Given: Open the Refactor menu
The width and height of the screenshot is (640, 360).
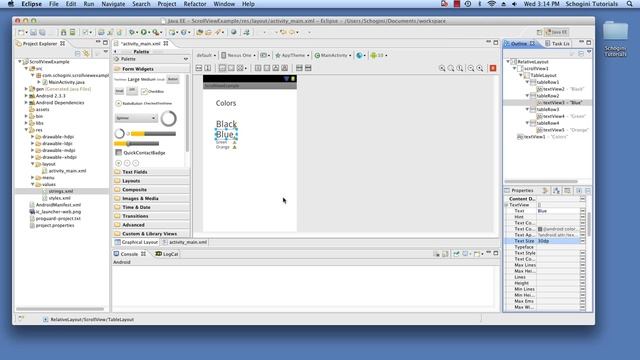Looking at the screenshot, I should [x=195, y=4].
